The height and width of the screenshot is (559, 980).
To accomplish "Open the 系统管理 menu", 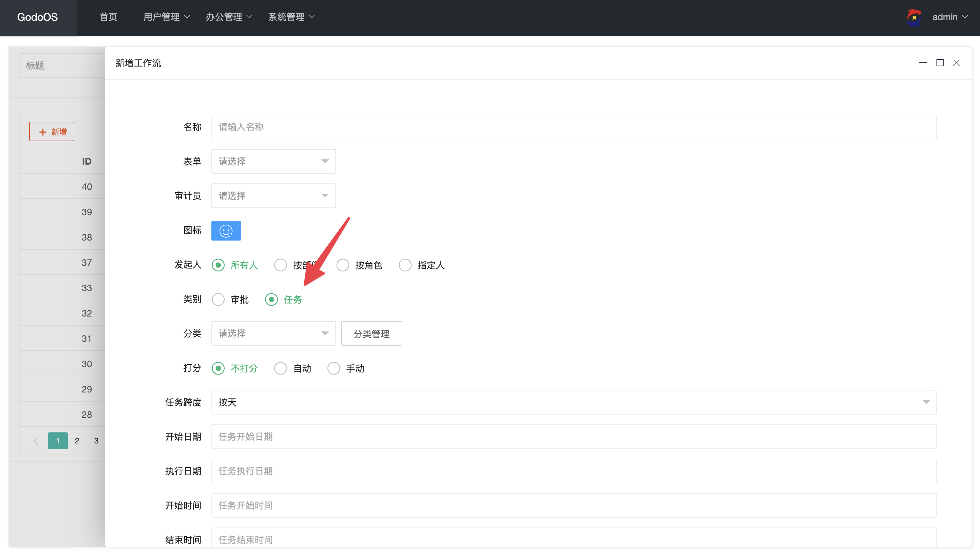I will pos(291,17).
